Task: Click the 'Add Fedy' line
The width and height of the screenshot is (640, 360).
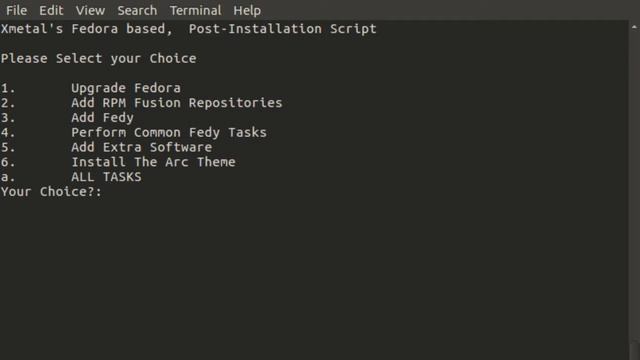Action: (x=67, y=118)
